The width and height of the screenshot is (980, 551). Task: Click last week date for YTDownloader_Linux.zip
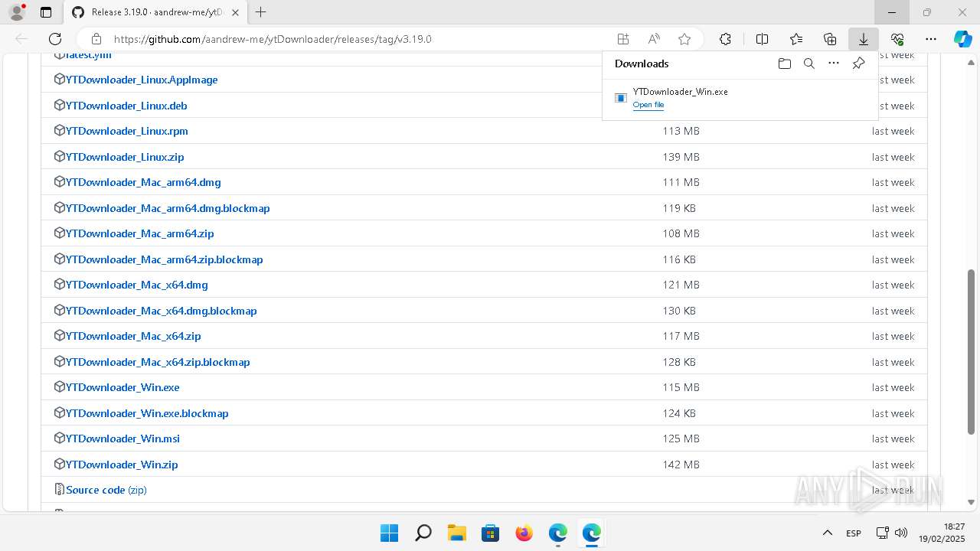(x=893, y=157)
